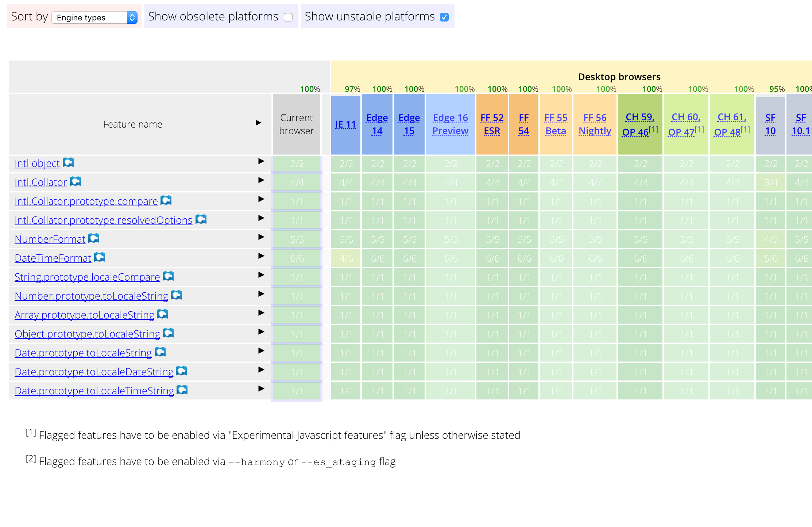Viewport: 812px width, 527px height.
Task: Expand the DateTimeFormat row triangle
Action: (x=261, y=256)
